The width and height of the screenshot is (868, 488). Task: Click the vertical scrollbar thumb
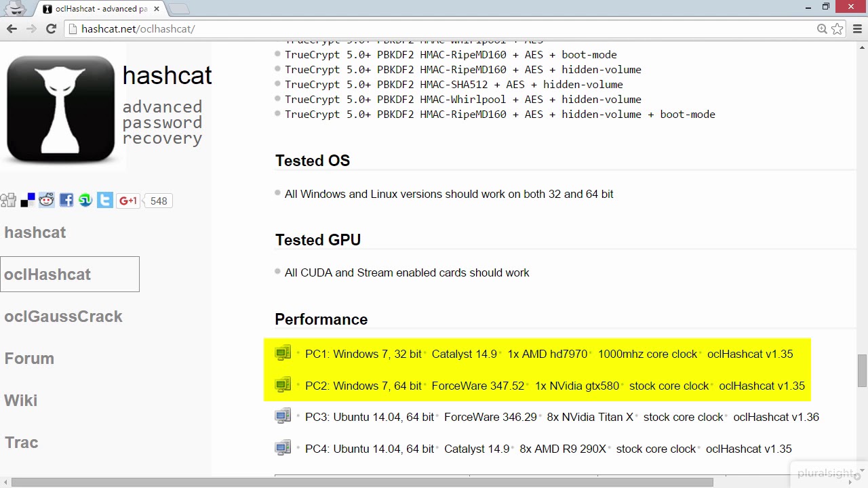[x=862, y=369]
